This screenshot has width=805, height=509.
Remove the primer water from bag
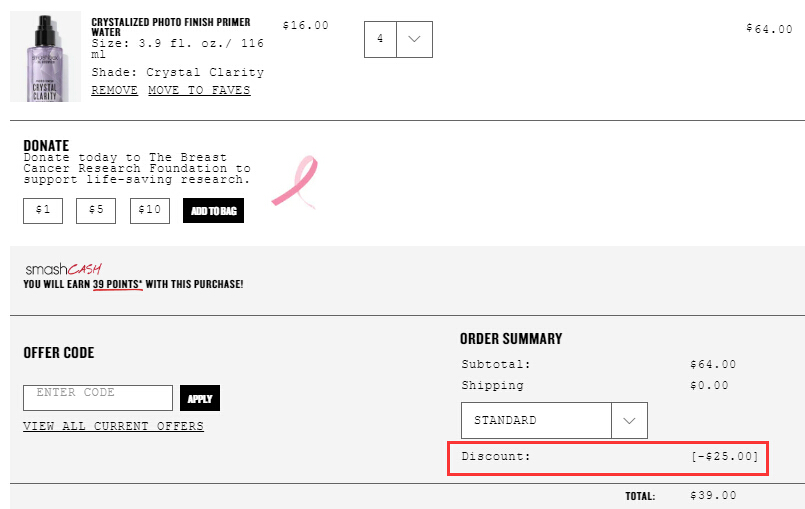coord(114,90)
